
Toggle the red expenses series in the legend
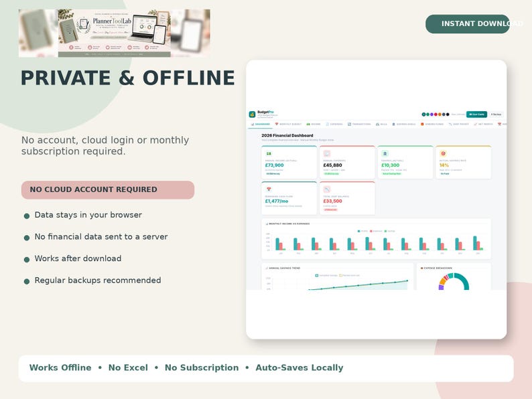click(x=376, y=231)
